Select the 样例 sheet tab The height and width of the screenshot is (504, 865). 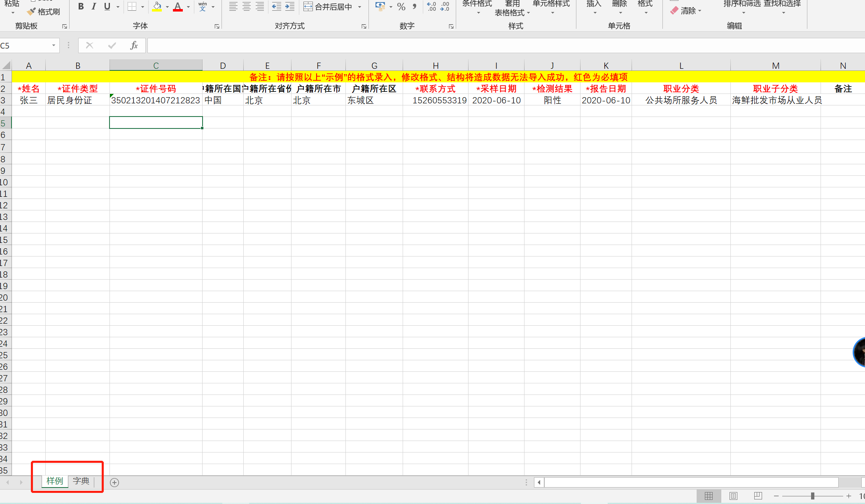click(x=54, y=481)
